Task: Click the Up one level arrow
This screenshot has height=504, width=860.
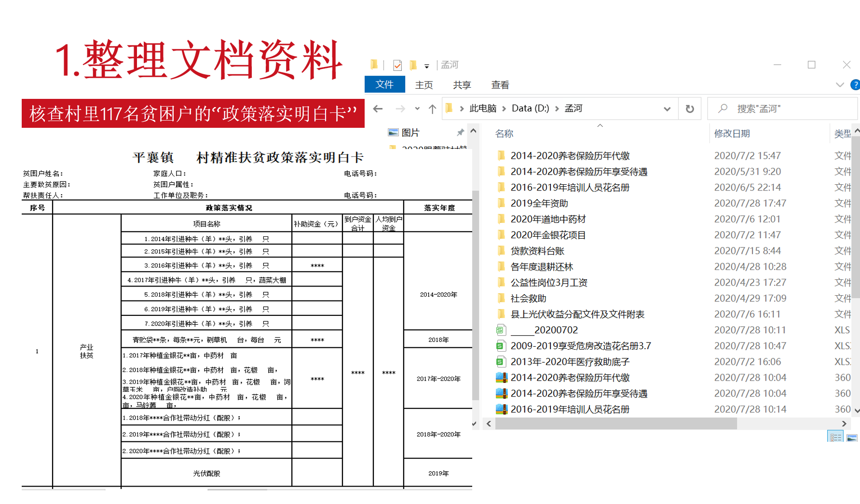Action: pos(432,109)
